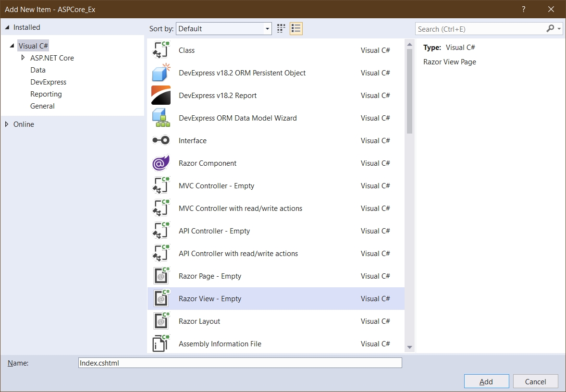Click the Add button

click(x=486, y=381)
